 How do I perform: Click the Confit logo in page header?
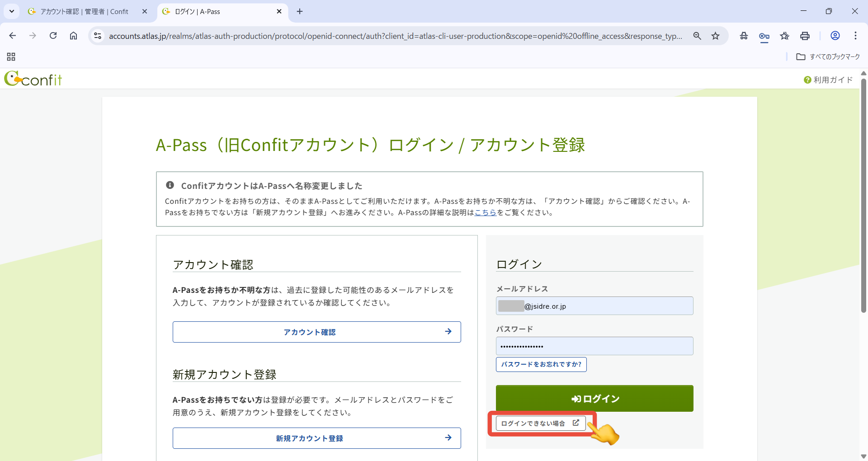(x=33, y=79)
